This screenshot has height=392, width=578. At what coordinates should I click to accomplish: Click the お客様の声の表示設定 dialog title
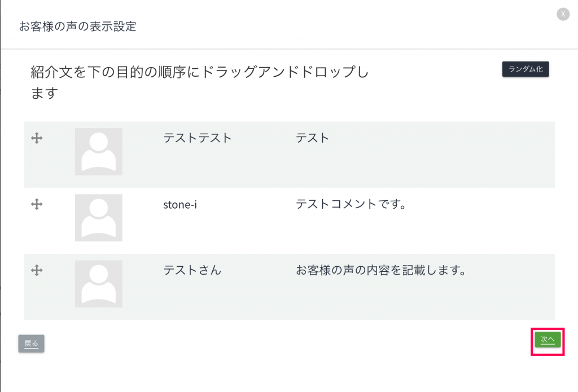(78, 26)
